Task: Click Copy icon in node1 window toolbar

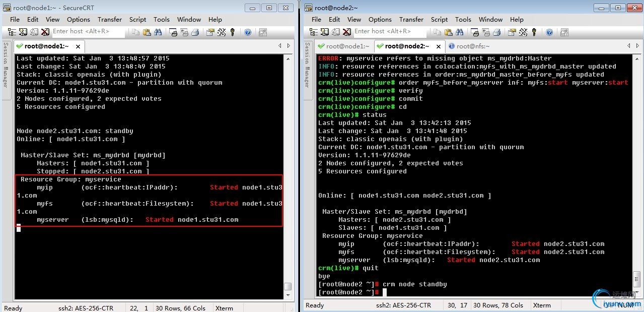Action: click(x=135, y=32)
